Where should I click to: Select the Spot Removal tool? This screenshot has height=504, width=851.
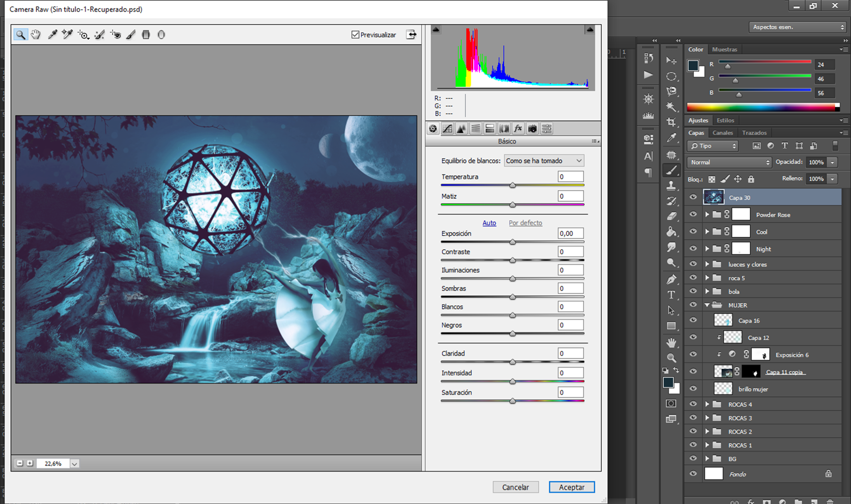tap(99, 35)
